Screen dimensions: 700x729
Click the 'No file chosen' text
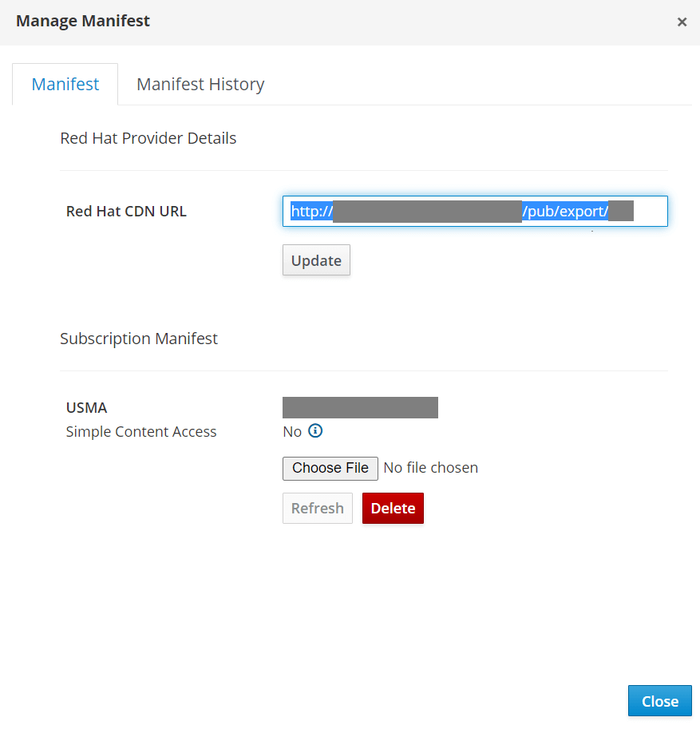[x=431, y=468]
